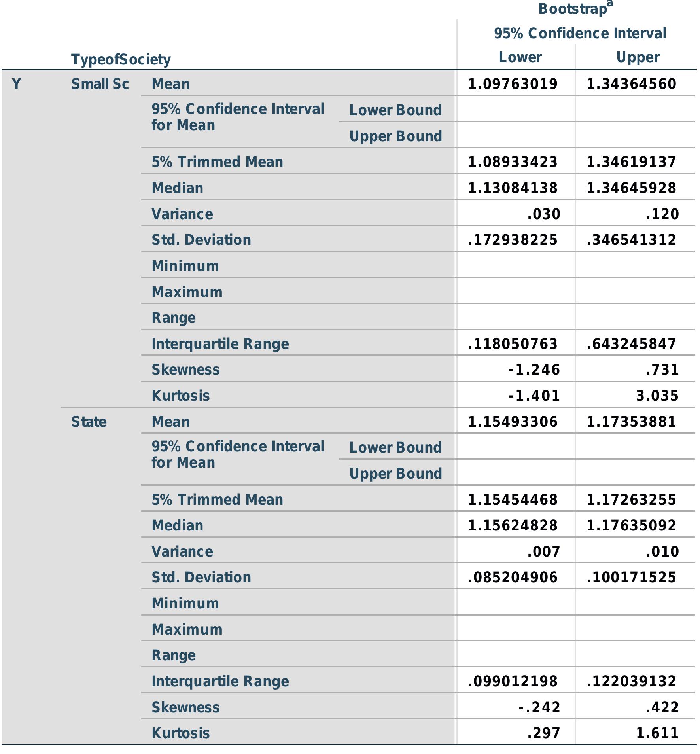Screen dimensions: 700x754
Task: Click Small Sc mean lower value 1.09763019
Action: pos(513,84)
